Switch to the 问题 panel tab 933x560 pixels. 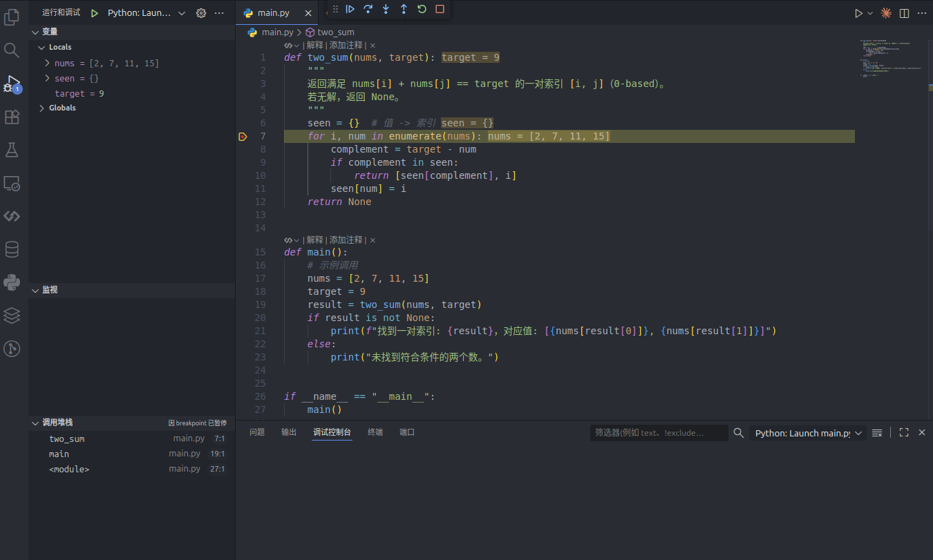[257, 432]
